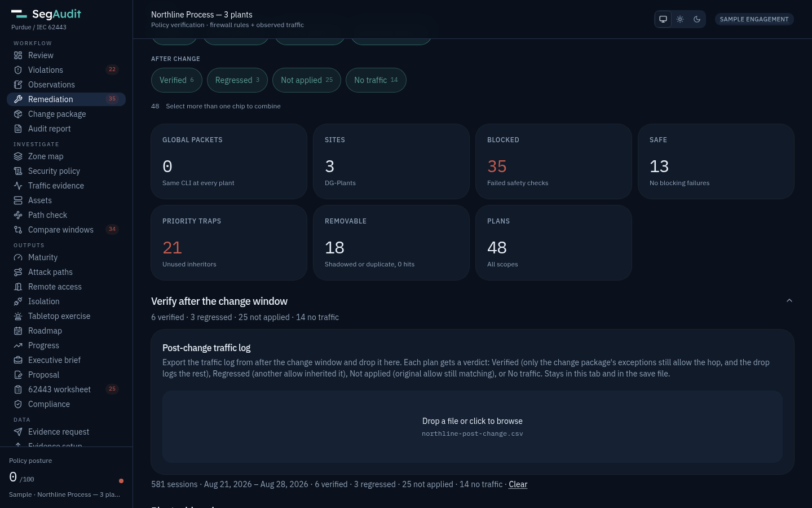The image size is (812, 508).
Task: Select the Removable 18 stat card
Action: point(391,243)
